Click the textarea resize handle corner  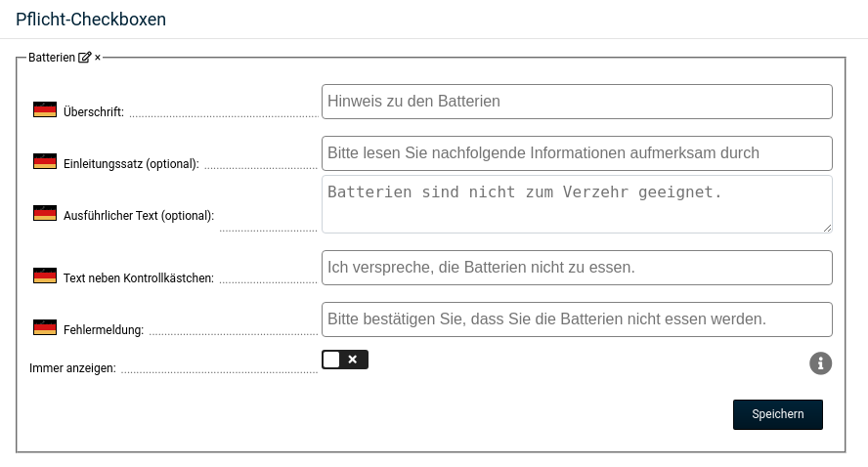click(x=827, y=228)
